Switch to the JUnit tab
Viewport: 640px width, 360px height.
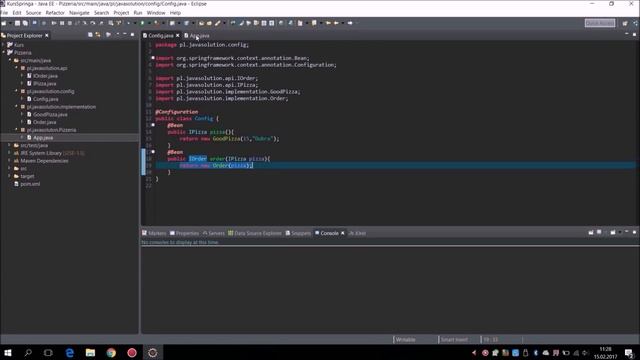point(358,233)
